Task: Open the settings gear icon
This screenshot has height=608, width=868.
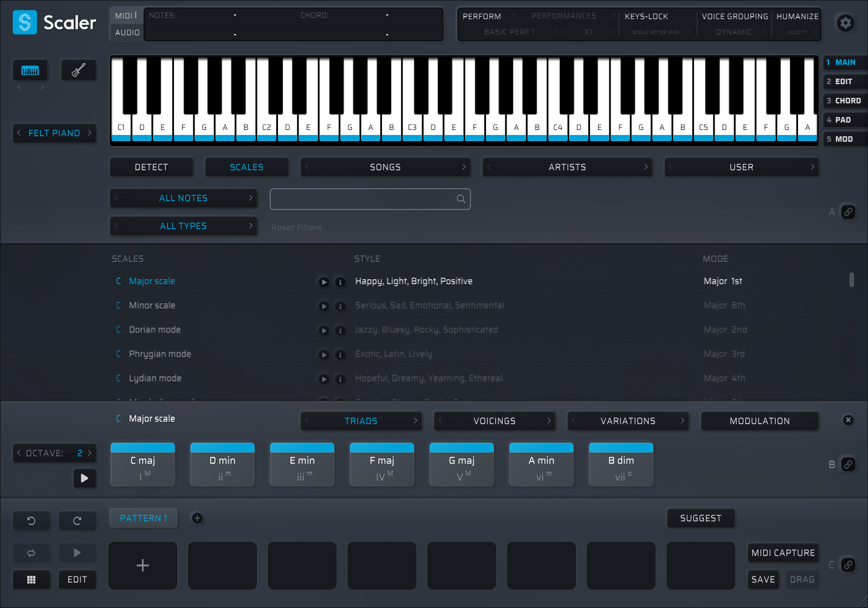Action: 845,24
